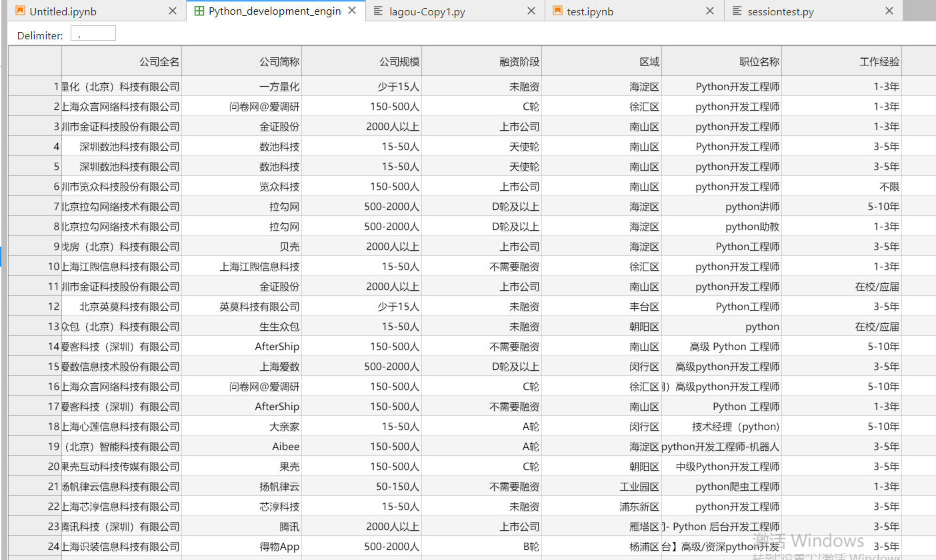Viewport: 936px width, 560px height.
Task: Select row header number 12
Action: coord(35,307)
